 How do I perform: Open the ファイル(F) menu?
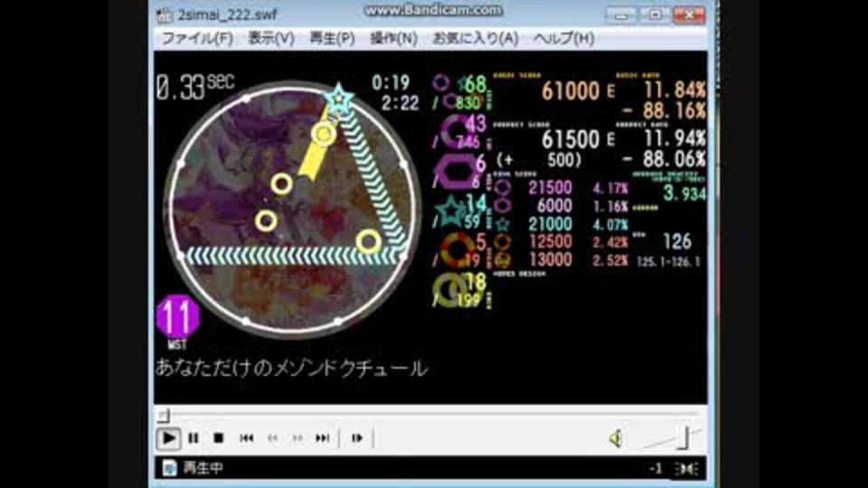tap(197, 38)
